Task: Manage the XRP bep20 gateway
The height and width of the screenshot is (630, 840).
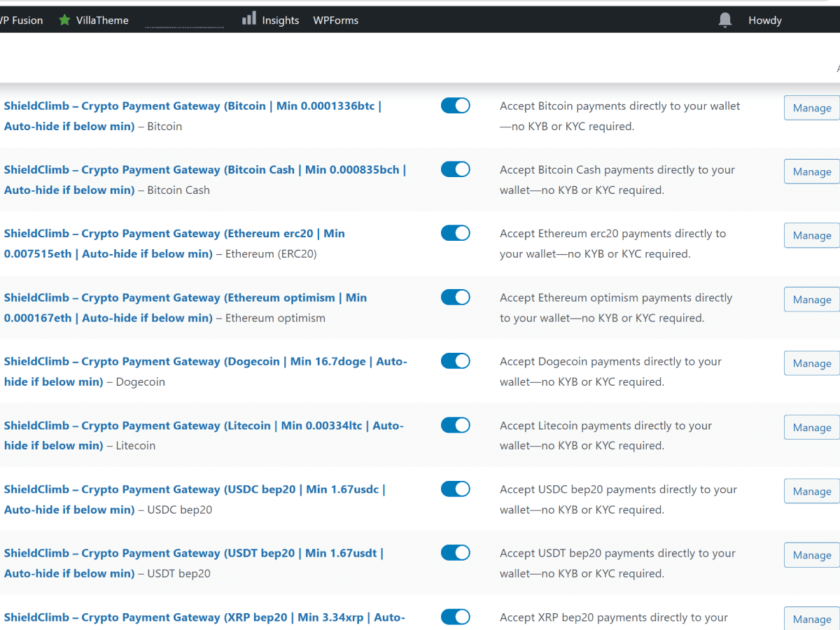Action: point(812,618)
